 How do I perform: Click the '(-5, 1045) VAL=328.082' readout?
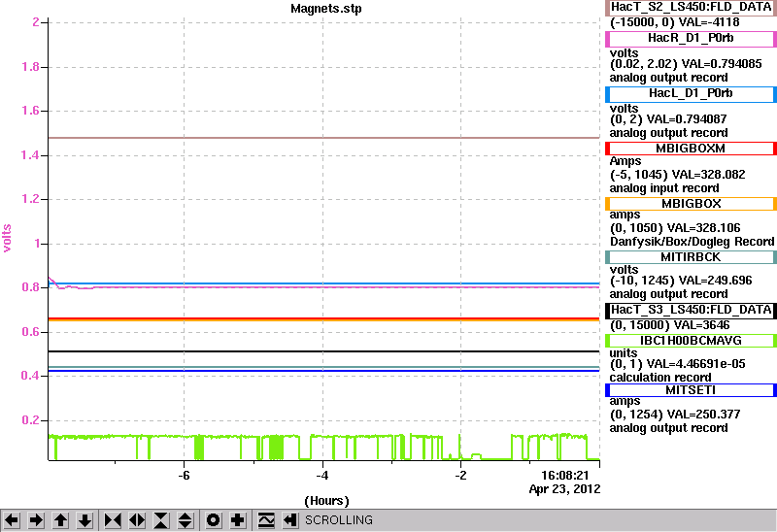click(677, 175)
